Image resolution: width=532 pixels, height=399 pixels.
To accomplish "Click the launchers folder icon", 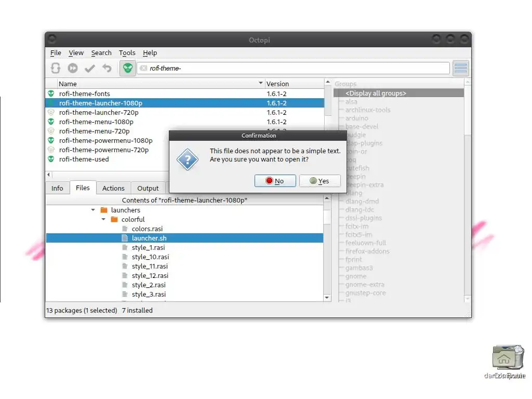I will click(x=104, y=210).
